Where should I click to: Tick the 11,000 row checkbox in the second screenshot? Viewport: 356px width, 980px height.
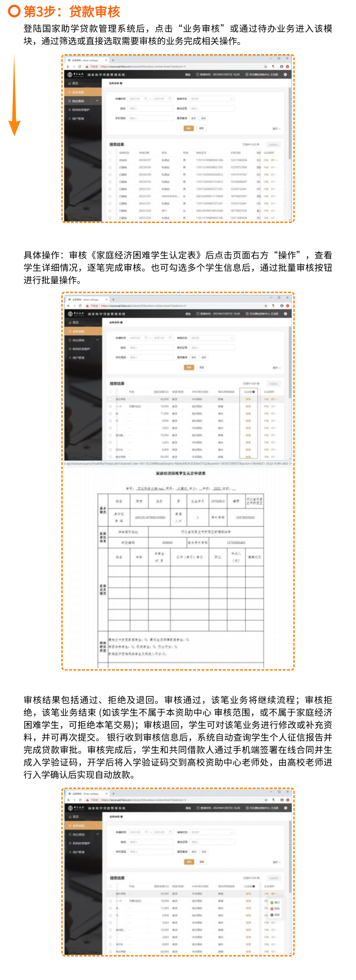pyautogui.click(x=110, y=414)
